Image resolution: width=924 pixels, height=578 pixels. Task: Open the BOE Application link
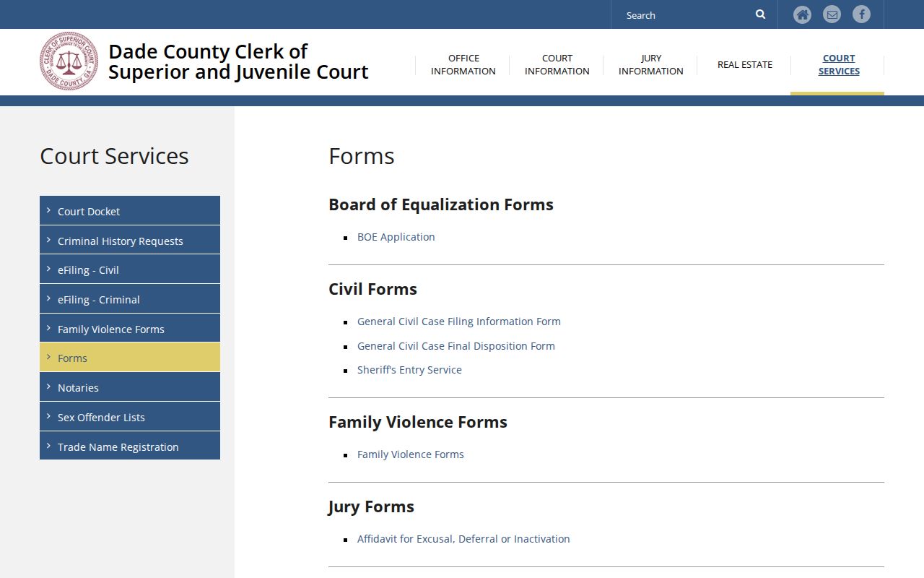point(396,237)
